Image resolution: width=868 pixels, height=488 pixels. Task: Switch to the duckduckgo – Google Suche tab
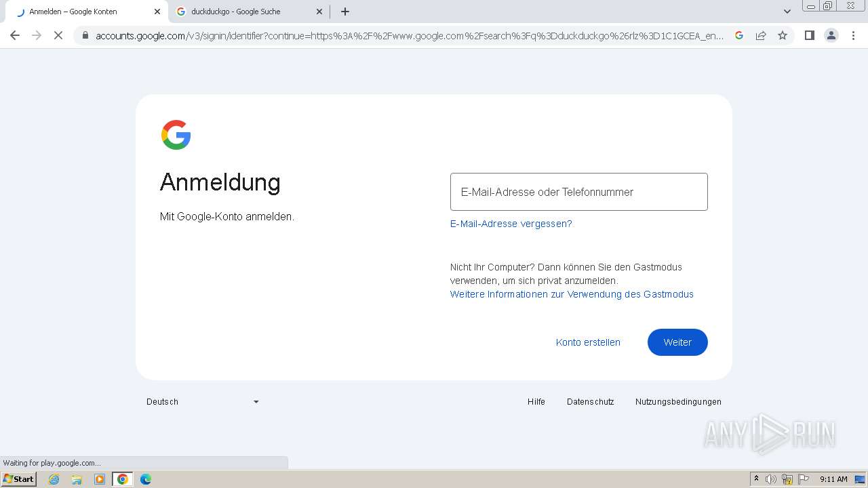[249, 12]
